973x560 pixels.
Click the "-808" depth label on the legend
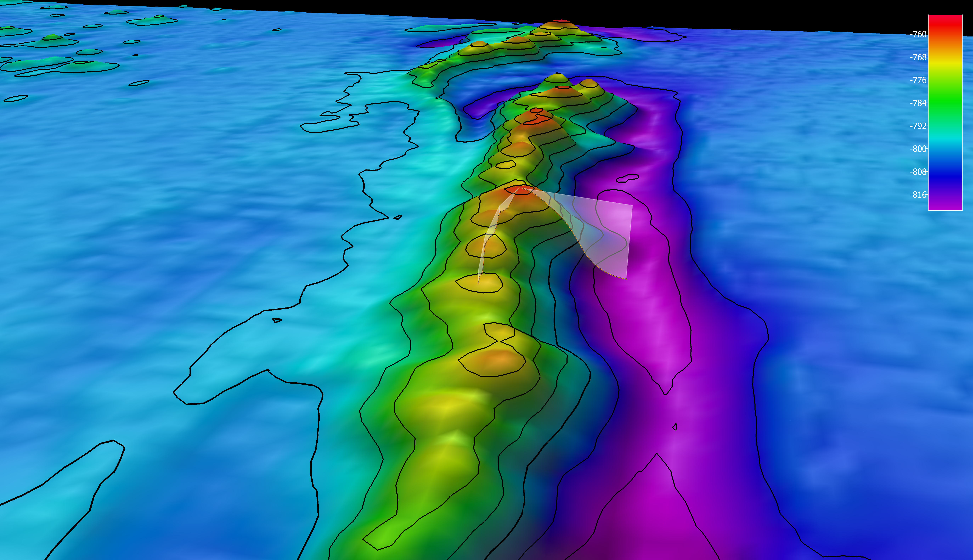(918, 172)
